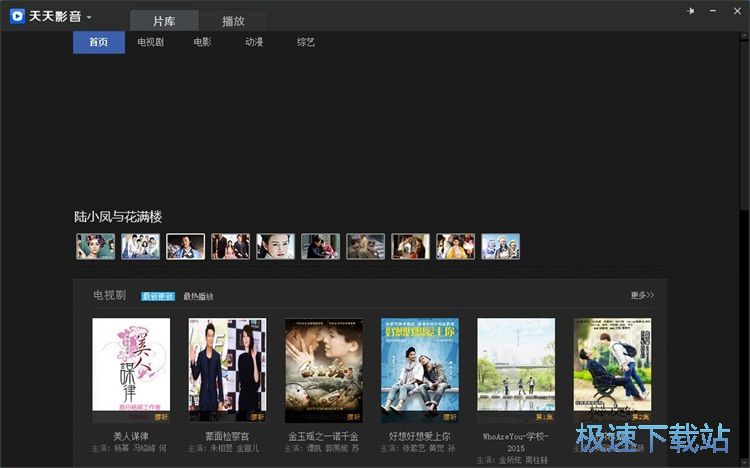Open the 美人谋律 poster
Viewport: 750px width, 468px height.
tap(131, 370)
